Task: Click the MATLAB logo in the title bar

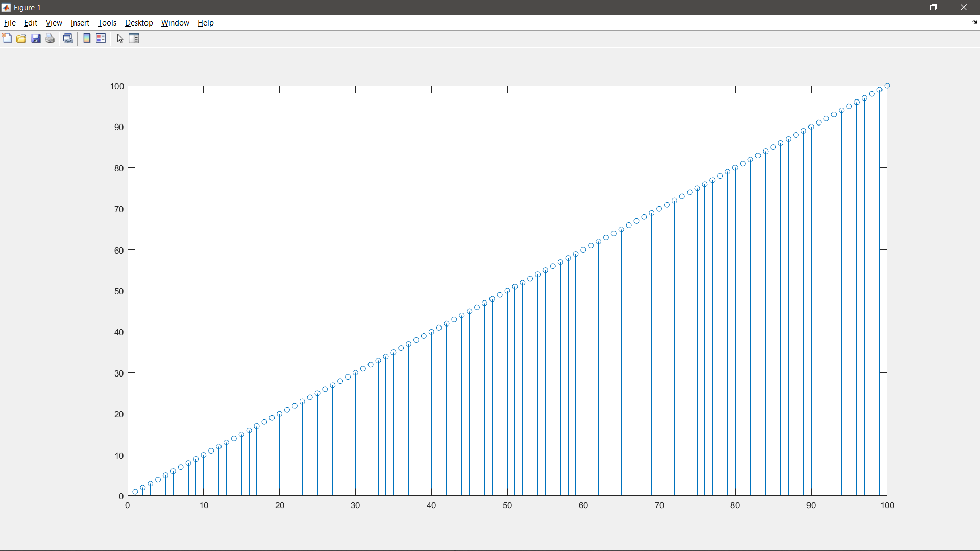Action: [x=6, y=7]
